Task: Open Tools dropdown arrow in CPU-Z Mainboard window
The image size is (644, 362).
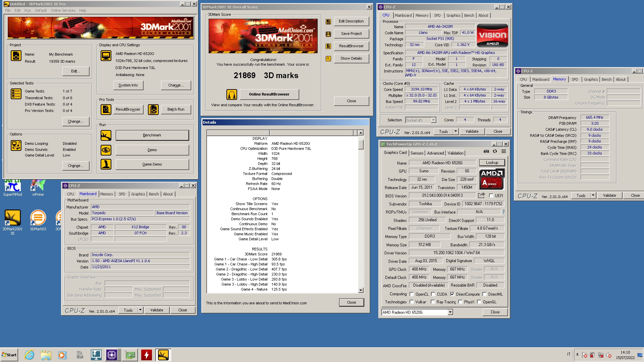Action: click(140, 310)
